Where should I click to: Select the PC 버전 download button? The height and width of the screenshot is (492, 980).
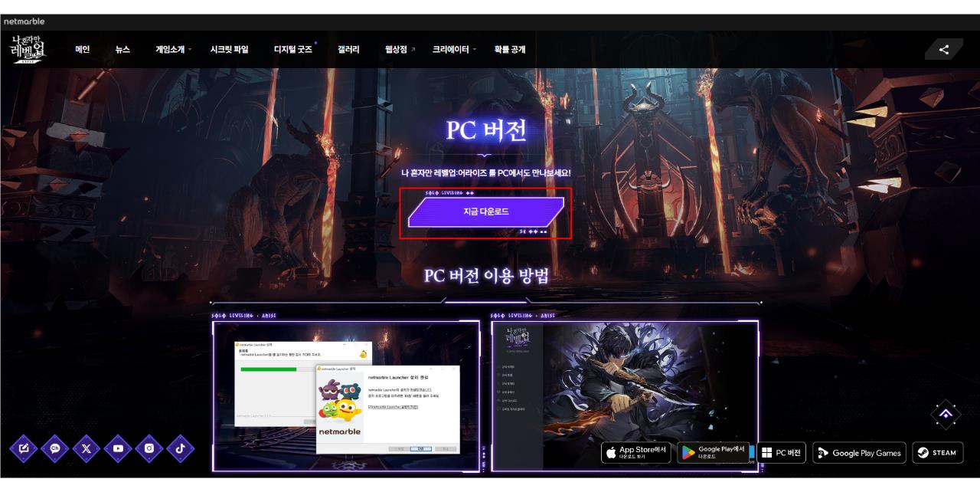(782, 452)
